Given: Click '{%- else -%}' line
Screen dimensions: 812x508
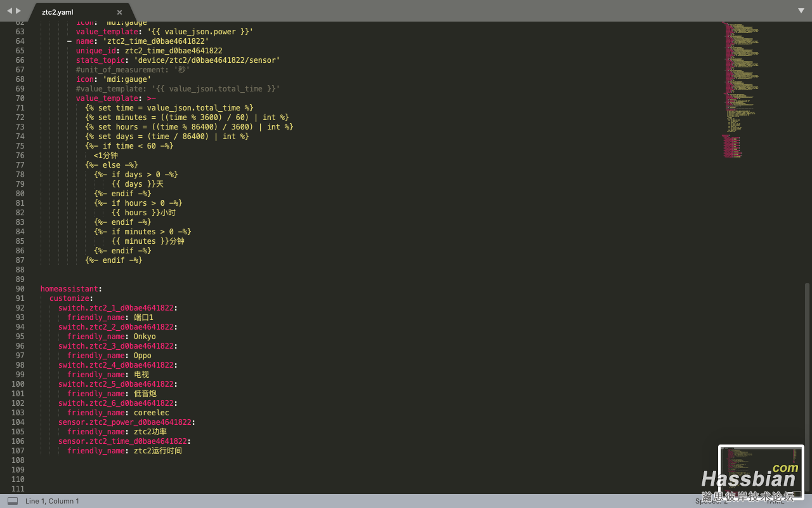Looking at the screenshot, I should pos(112,165).
